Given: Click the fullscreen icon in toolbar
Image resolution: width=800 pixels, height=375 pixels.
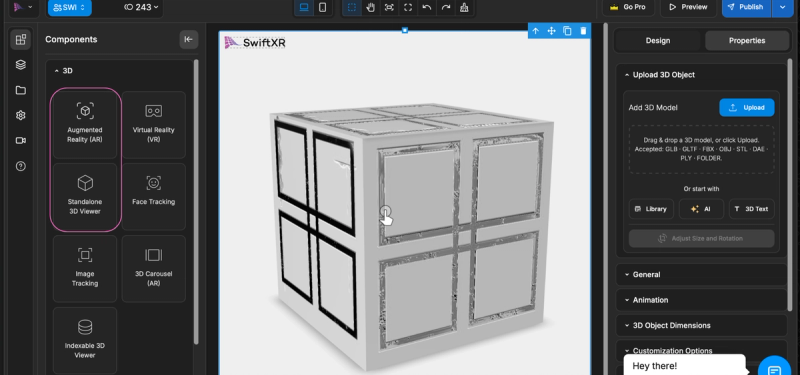Looking at the screenshot, I should (408, 7).
